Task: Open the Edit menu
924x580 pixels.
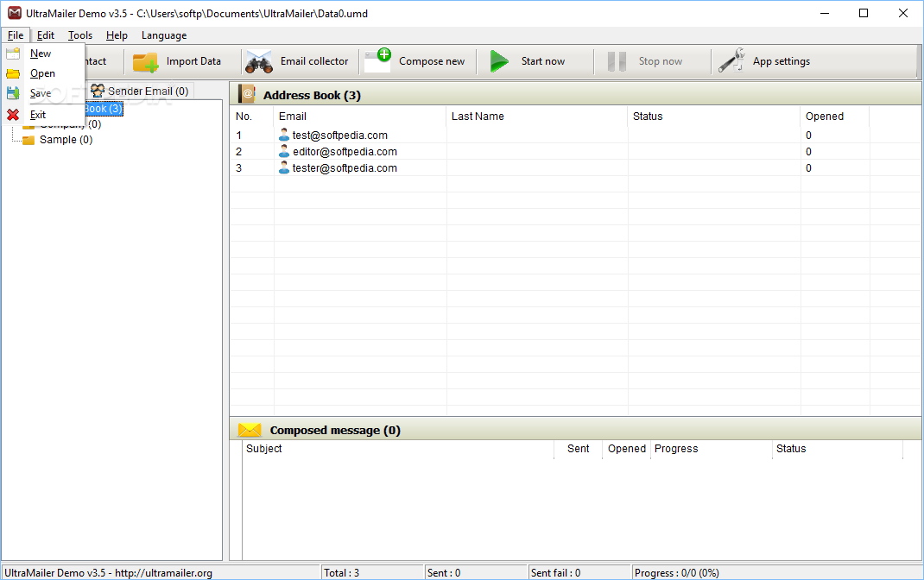Action: coord(46,35)
